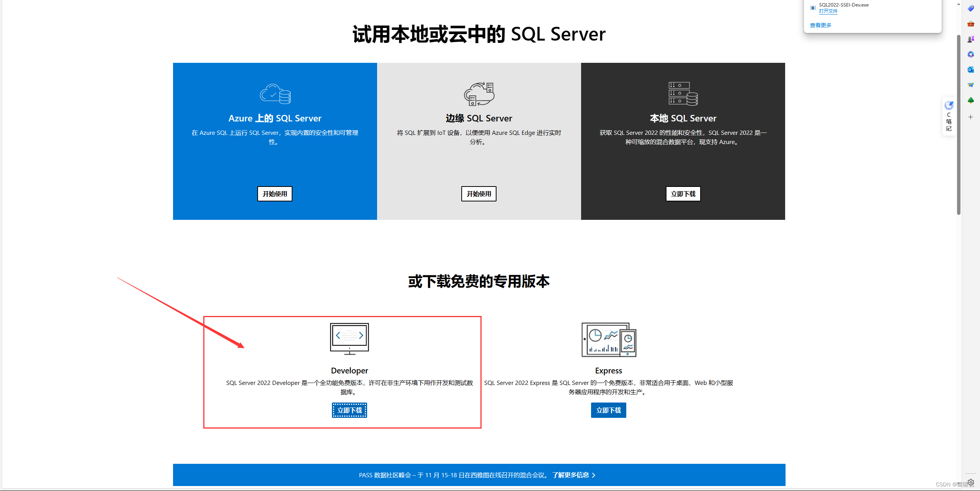Click the SQL2022-SSEI-Dev.exe file icon
The width and height of the screenshot is (980, 491).
tap(813, 8)
